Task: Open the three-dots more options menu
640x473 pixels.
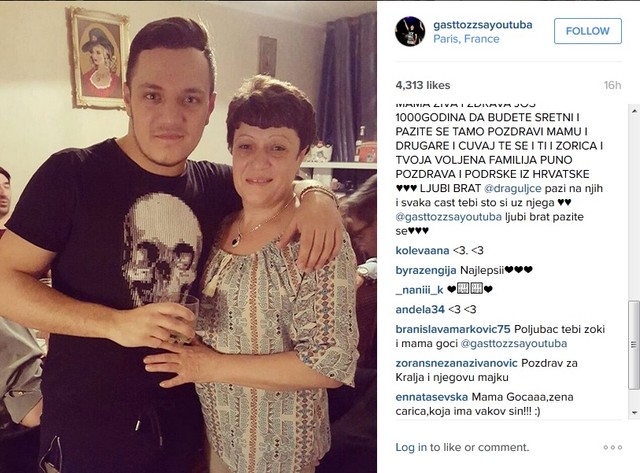Action: click(613, 447)
